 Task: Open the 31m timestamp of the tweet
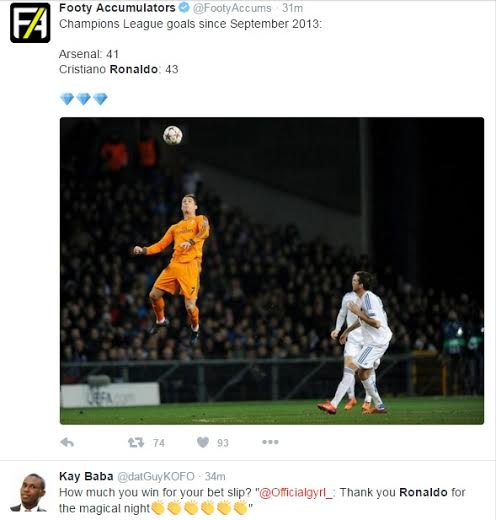[x=292, y=8]
